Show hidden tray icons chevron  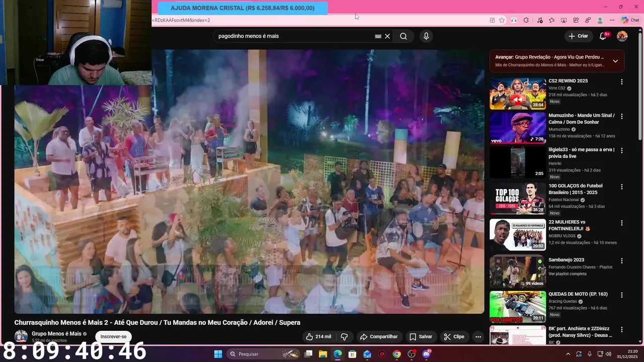click(x=568, y=354)
